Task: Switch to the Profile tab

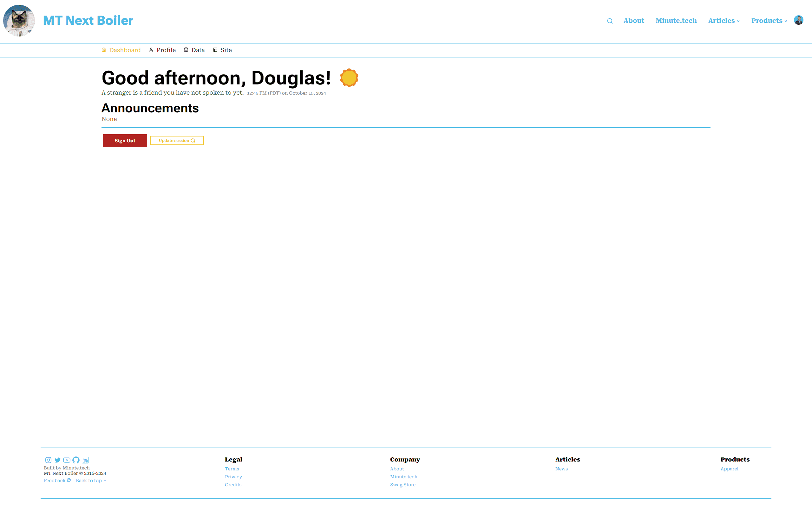Action: tap(162, 50)
